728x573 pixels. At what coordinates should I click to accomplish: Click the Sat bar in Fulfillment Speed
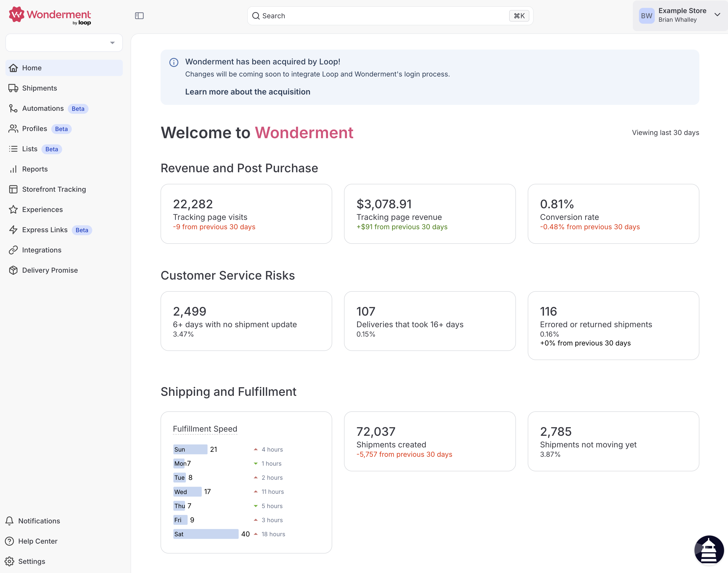click(x=206, y=534)
